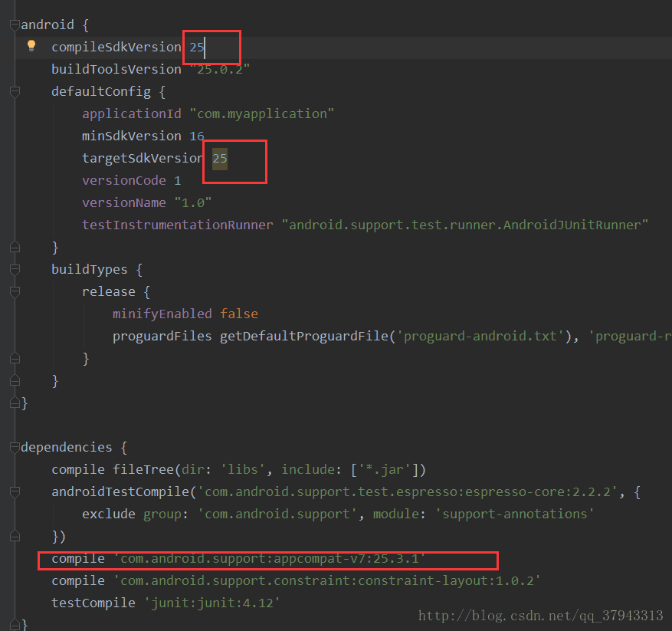Click minSdkVersion value 16

point(197,136)
